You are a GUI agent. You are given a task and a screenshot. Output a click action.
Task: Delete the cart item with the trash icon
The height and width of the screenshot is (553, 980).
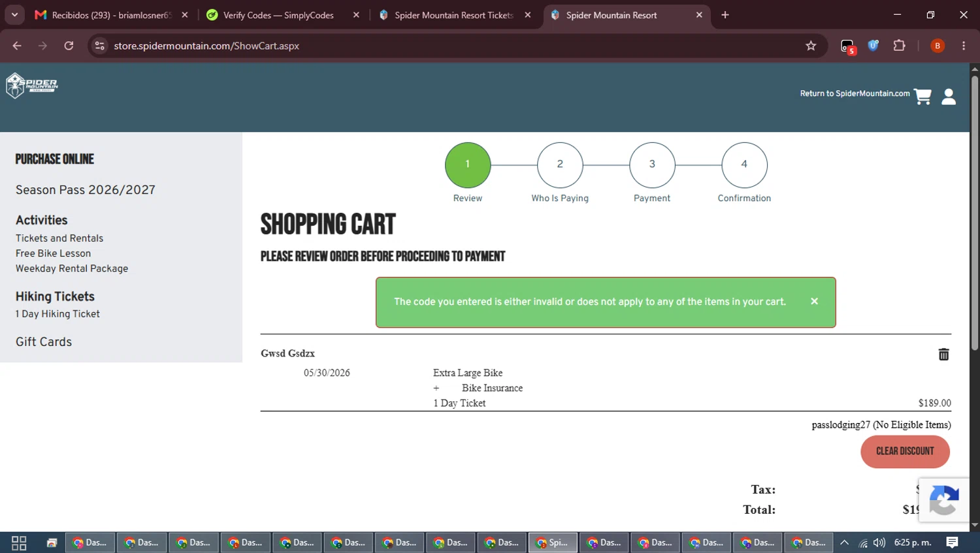tap(943, 354)
